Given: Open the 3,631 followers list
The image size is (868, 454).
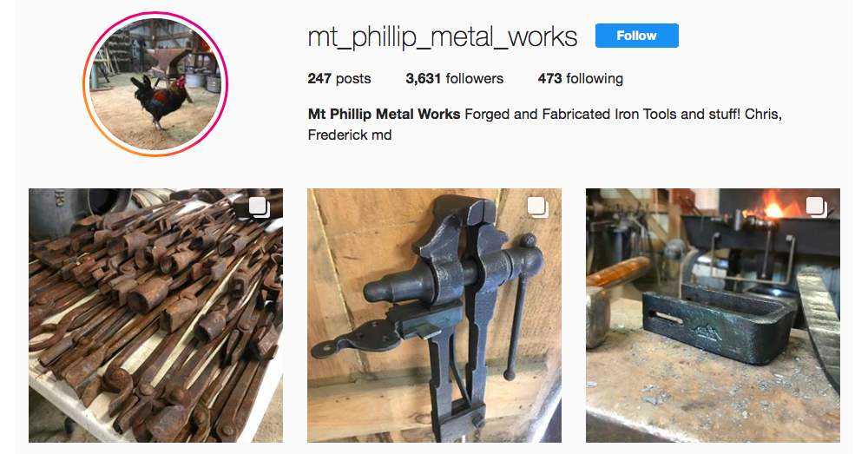Looking at the screenshot, I should pos(455,79).
